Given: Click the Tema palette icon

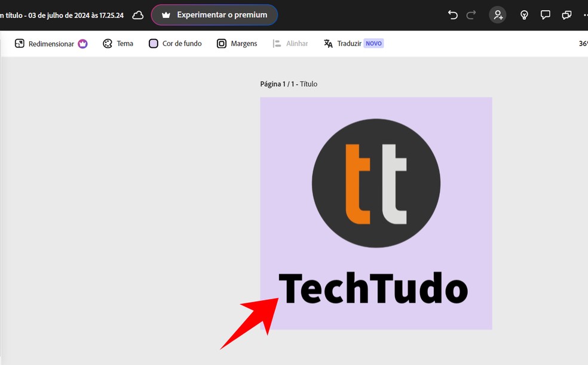Looking at the screenshot, I should (108, 44).
